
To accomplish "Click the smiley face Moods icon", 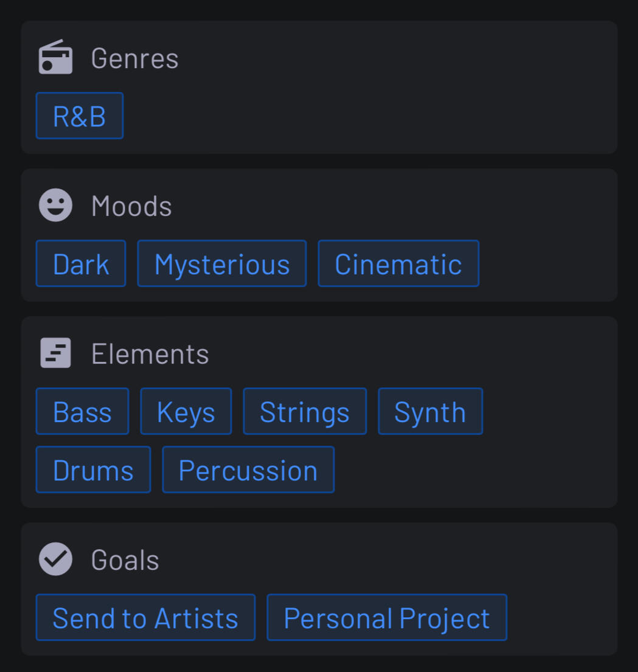I will click(55, 206).
